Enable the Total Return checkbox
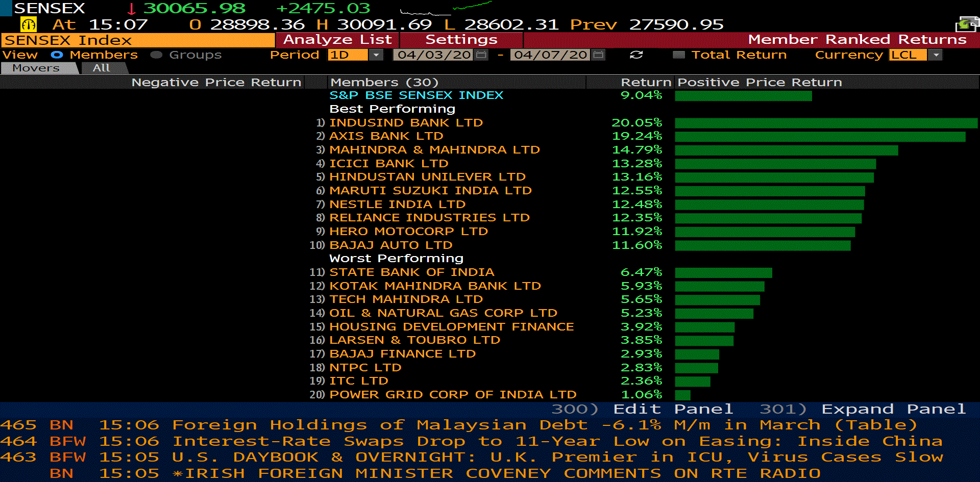 [678, 55]
